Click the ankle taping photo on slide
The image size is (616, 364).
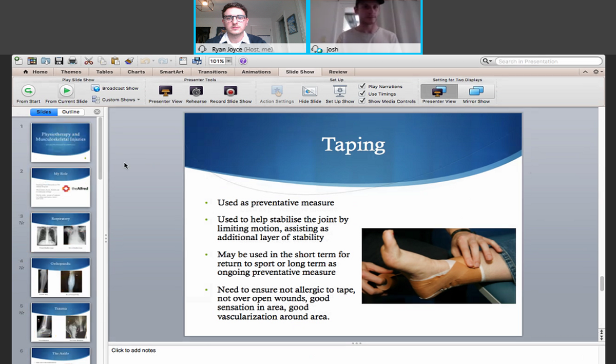439,266
